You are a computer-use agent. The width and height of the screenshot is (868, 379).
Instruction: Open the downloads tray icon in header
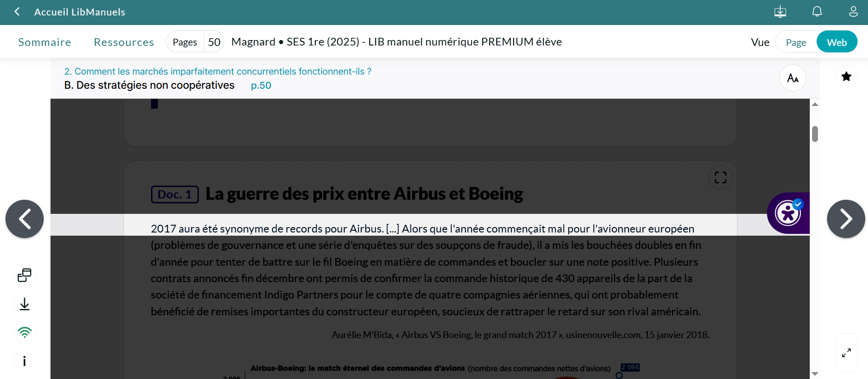[780, 12]
